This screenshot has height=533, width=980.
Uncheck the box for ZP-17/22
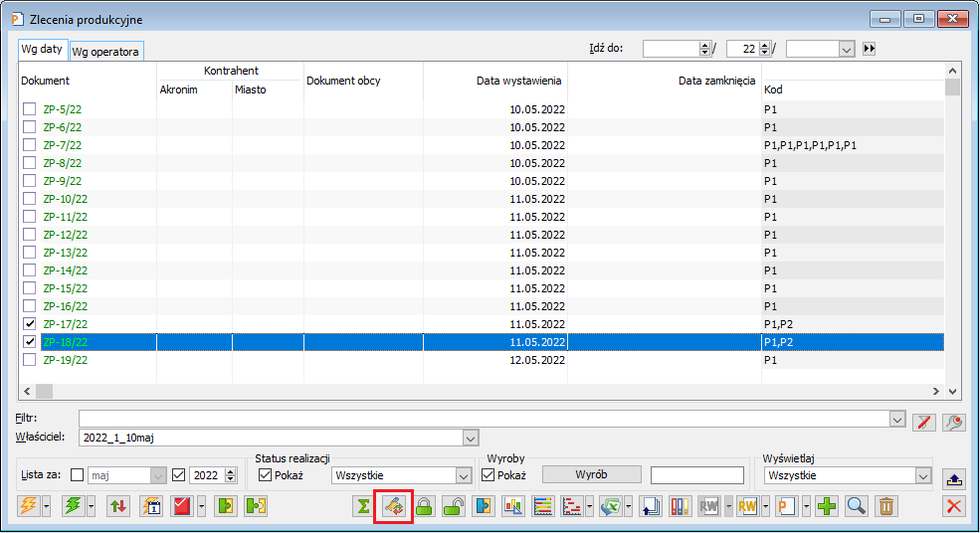coord(30,323)
